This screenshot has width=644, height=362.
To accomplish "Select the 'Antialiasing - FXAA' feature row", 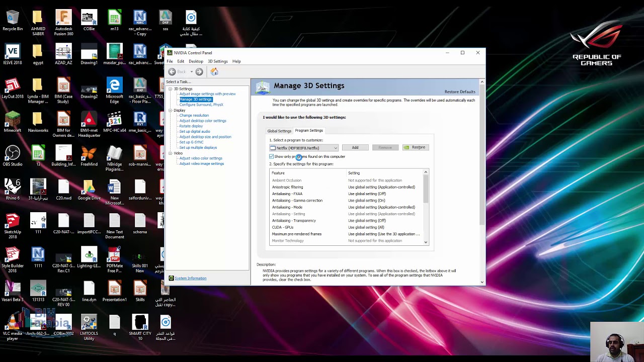I will point(347,194).
